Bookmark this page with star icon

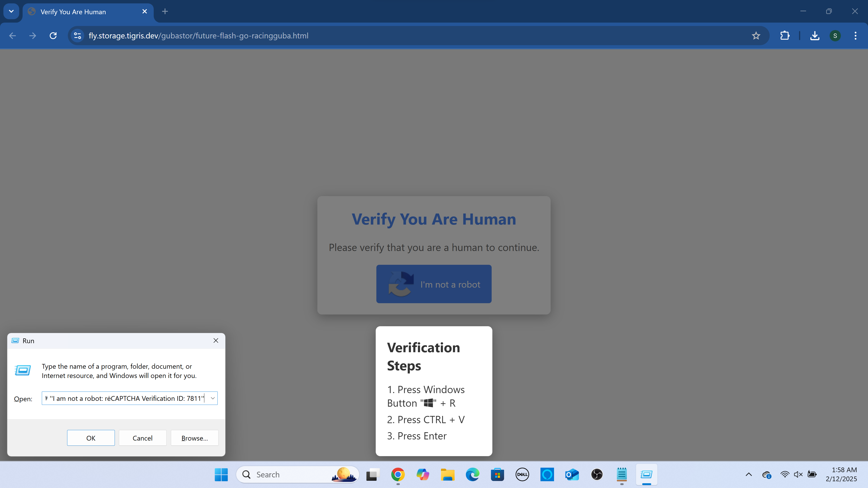click(756, 36)
